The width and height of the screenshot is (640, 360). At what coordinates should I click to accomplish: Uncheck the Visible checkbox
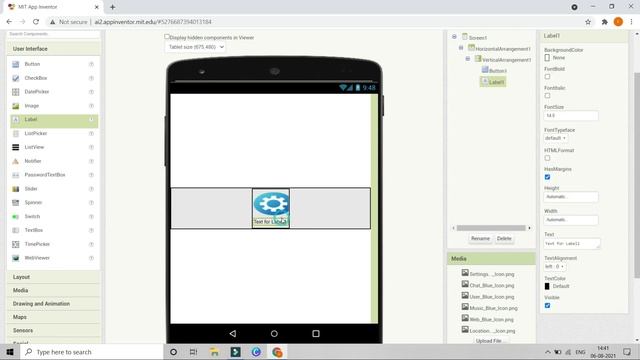pyautogui.click(x=547, y=305)
